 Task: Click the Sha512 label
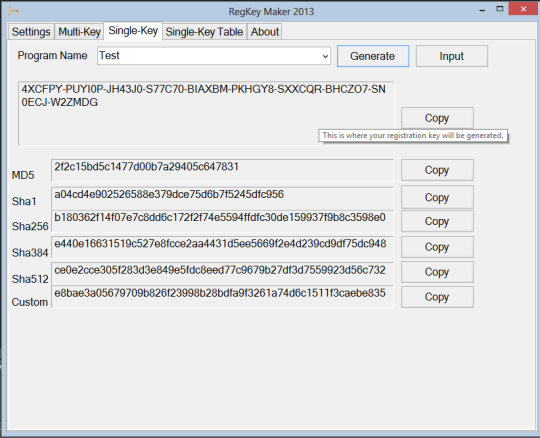point(30,279)
